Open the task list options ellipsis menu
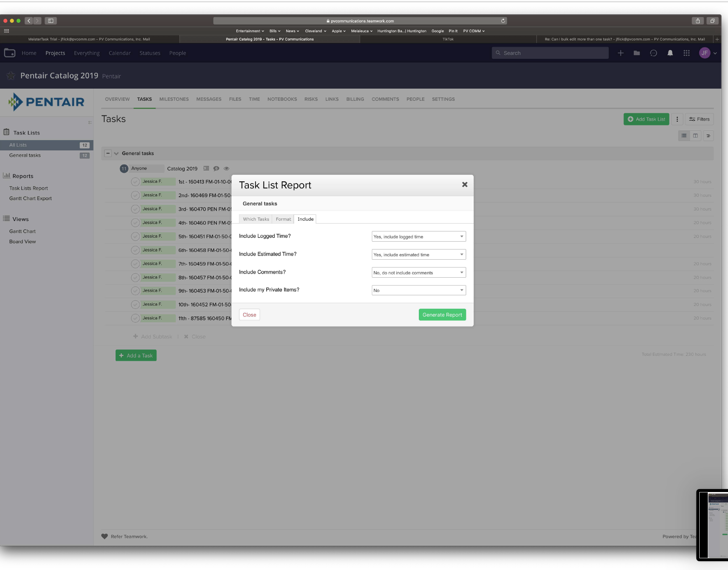Image resolution: width=728 pixels, height=570 pixels. coord(677,119)
